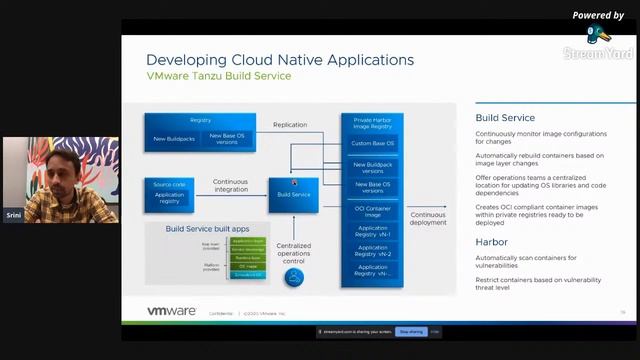Click the 'Srini' name label
Screen dimensions: 640x360
(x=13, y=215)
